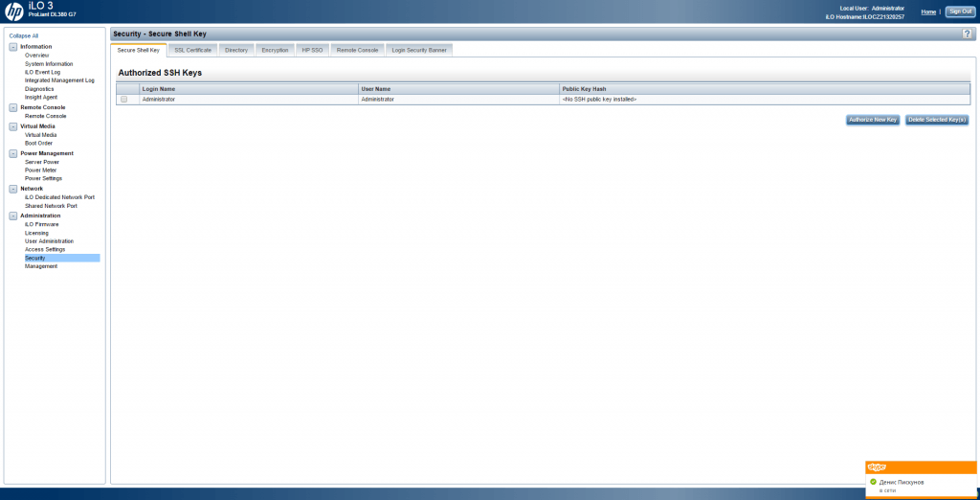Viewport: 980px width, 500px height.
Task: Open Management page
Action: coord(40,266)
